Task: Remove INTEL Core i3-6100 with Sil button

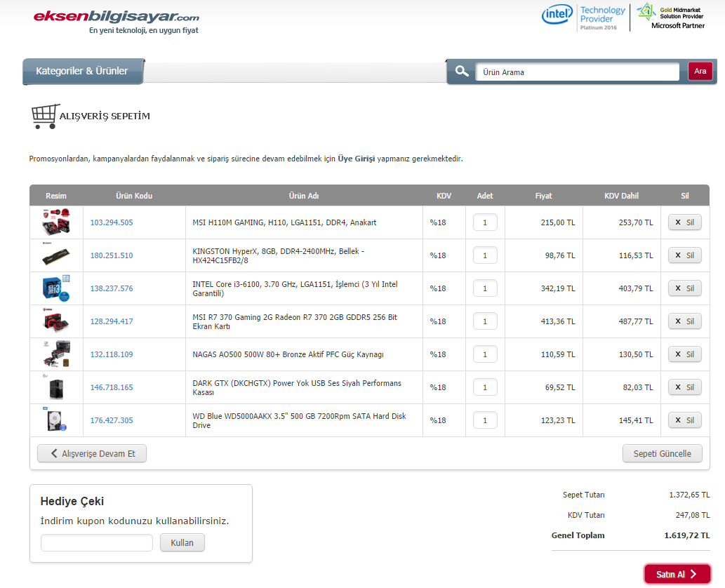Action: pos(685,288)
